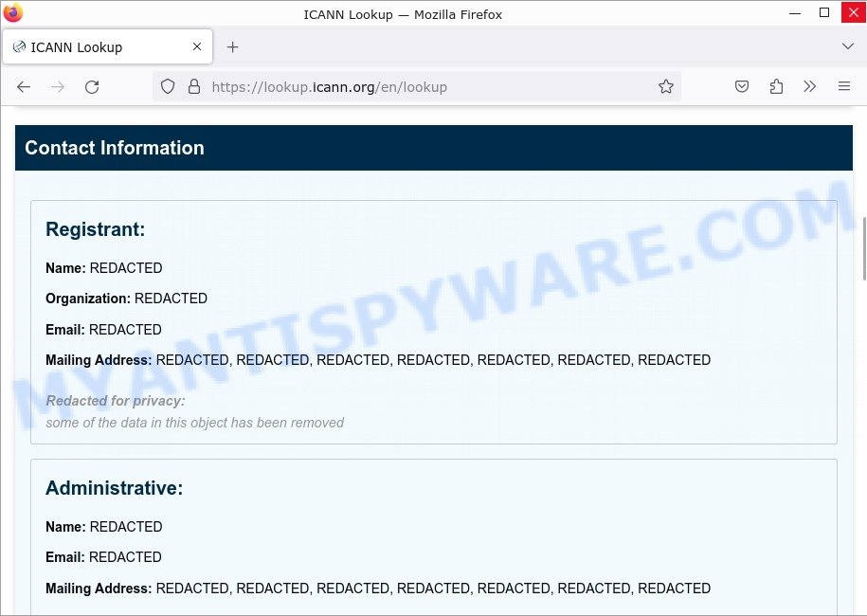Bookmark this page with the star

[666, 86]
